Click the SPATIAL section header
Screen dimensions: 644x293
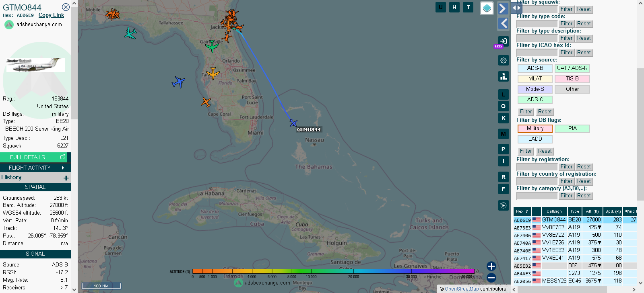click(x=35, y=187)
